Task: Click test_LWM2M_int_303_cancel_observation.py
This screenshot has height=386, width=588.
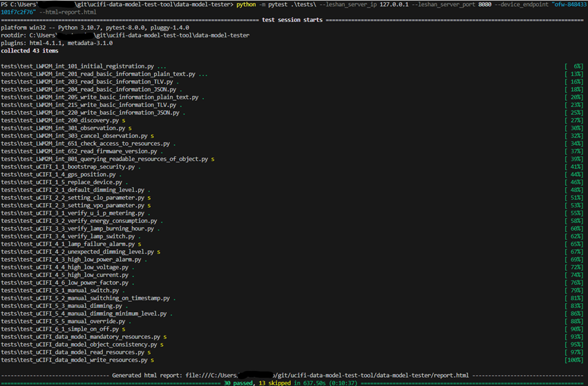Action: pyautogui.click(x=74, y=135)
